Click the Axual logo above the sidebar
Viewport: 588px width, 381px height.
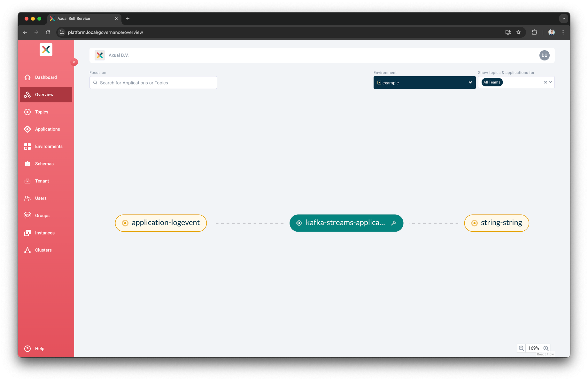tap(46, 50)
